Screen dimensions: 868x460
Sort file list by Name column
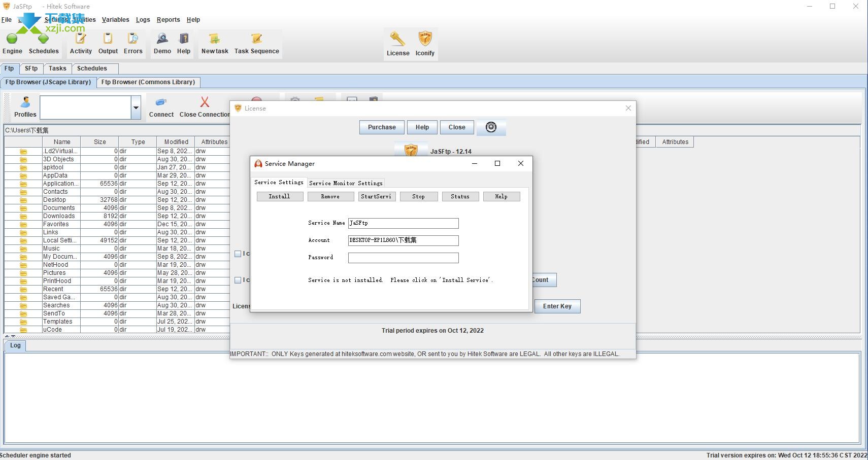[62, 142]
